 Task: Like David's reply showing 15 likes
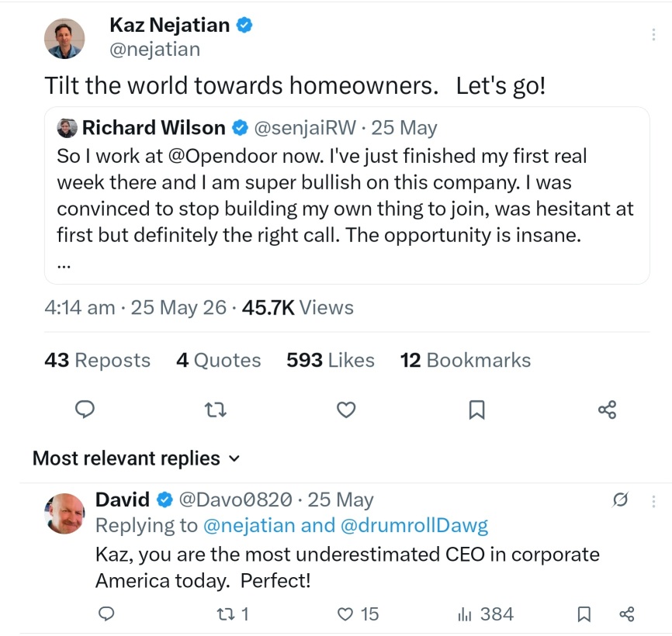click(358, 614)
